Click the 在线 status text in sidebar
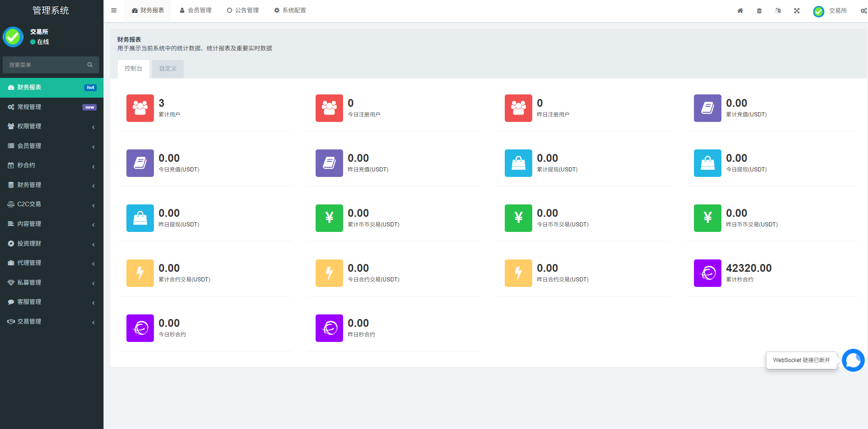The width and height of the screenshot is (868, 429). click(x=43, y=42)
